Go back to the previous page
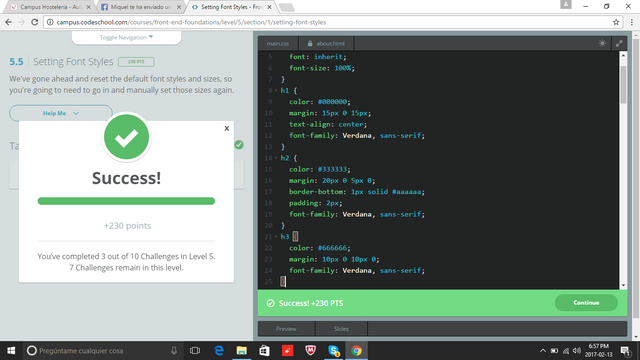The height and width of the screenshot is (360, 640). coord(9,22)
